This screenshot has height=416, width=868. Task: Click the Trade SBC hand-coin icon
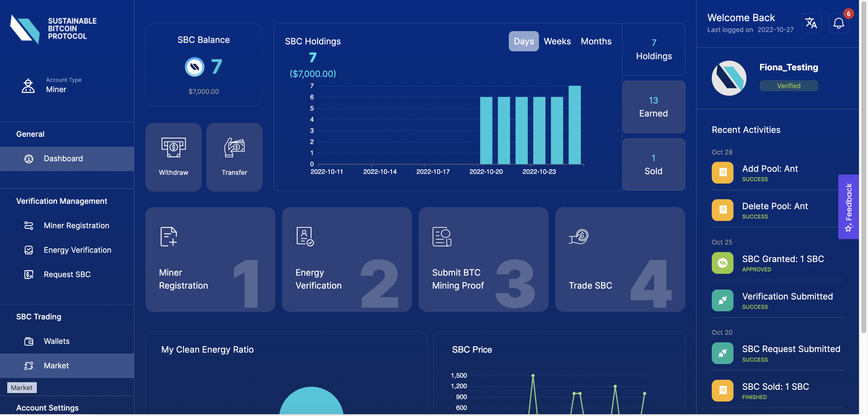(x=578, y=236)
